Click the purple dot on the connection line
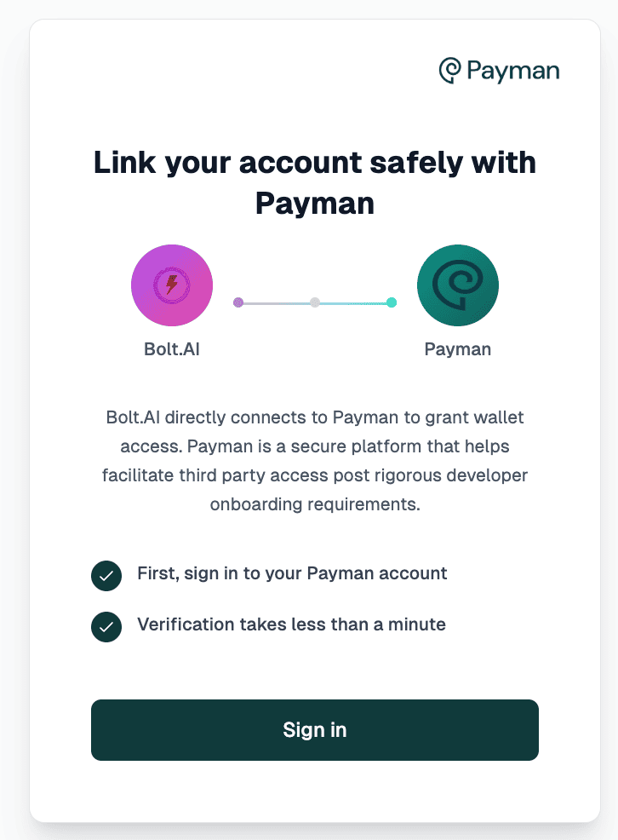 coord(238,302)
